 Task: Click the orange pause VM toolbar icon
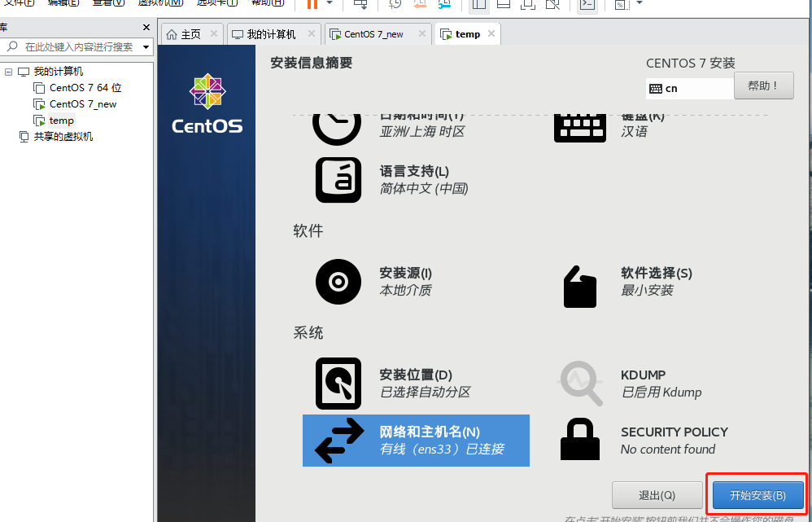[x=312, y=4]
